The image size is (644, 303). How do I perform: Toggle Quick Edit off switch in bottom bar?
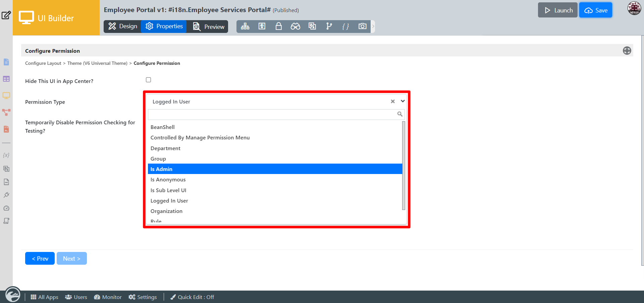click(192, 297)
